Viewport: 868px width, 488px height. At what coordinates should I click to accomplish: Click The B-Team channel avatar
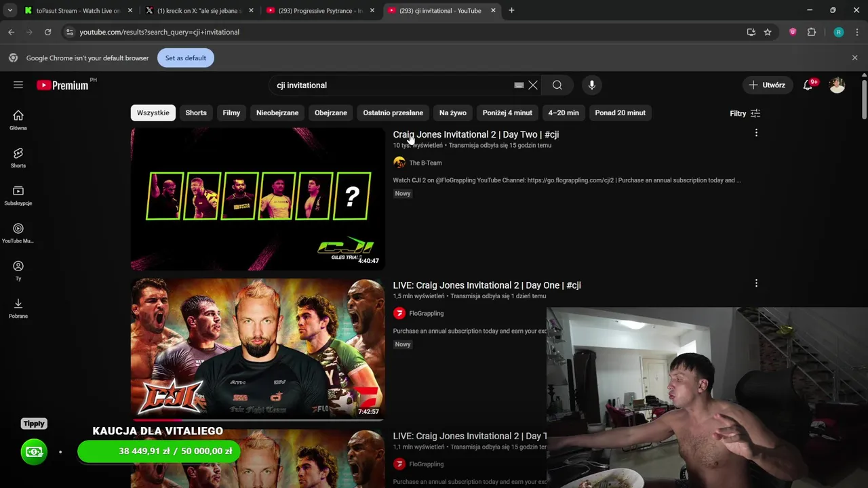pyautogui.click(x=399, y=163)
